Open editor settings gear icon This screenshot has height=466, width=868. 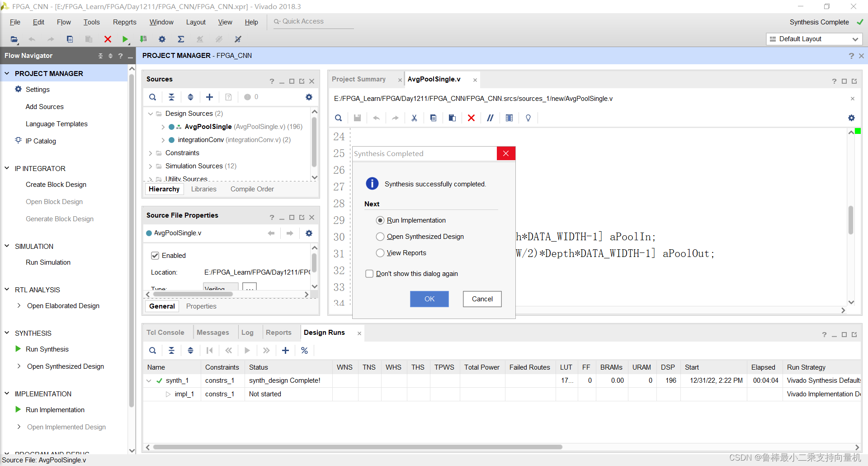(851, 118)
